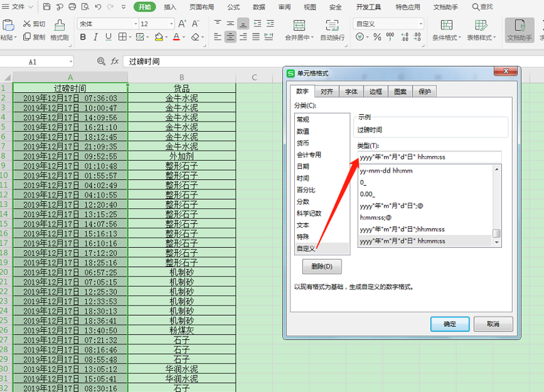Image resolution: width=544 pixels, height=392 pixels.
Task: Click the 取消 button
Action: pos(493,324)
